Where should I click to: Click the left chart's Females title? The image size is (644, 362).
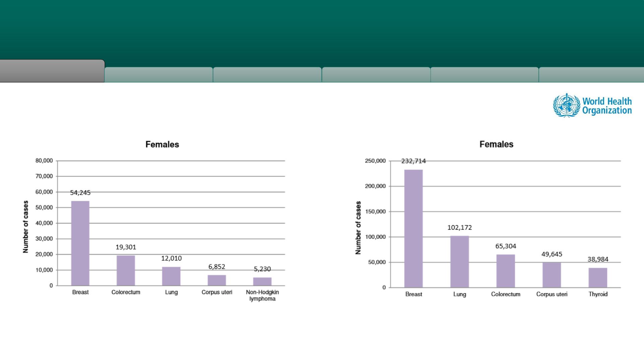coord(162,144)
